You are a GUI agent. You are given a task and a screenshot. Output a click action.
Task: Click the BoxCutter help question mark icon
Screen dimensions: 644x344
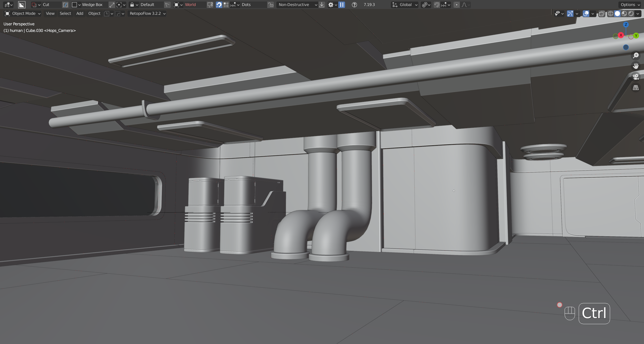[x=354, y=5]
